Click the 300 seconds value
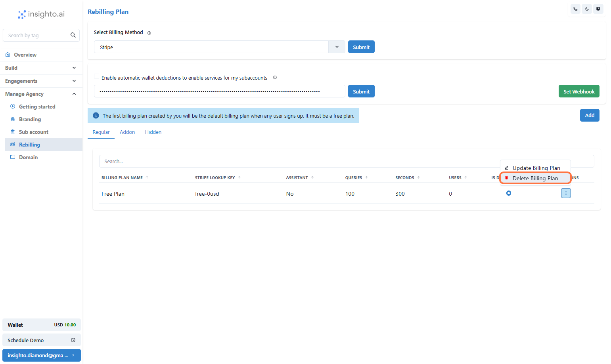Screen dimensions: 611x364 point(400,194)
